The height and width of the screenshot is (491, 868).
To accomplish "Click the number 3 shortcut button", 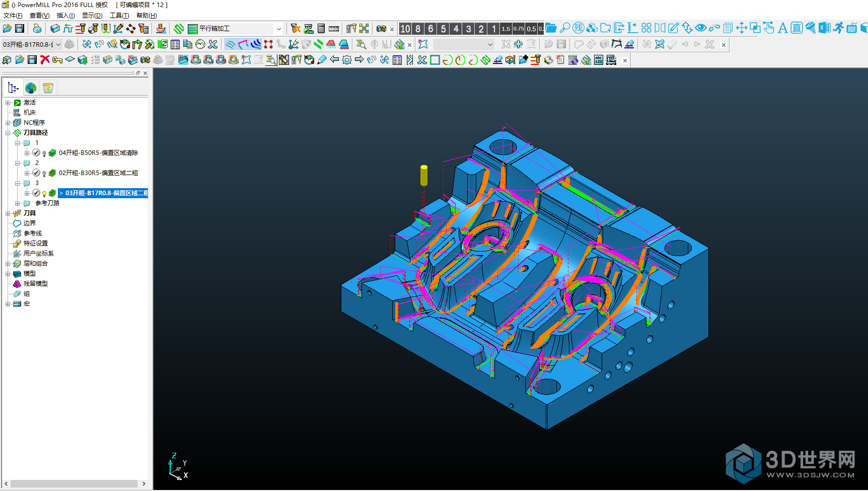I will click(x=468, y=29).
